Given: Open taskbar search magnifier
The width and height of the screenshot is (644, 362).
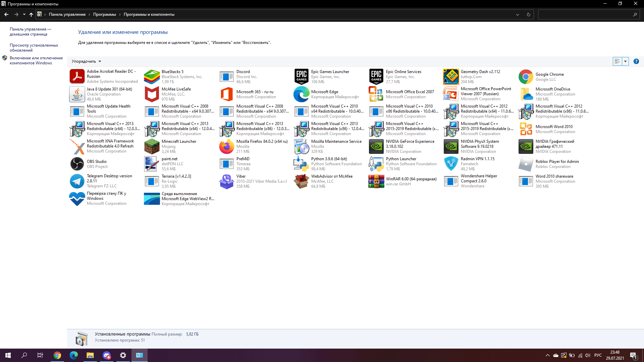Looking at the screenshot, I should (x=24, y=355).
